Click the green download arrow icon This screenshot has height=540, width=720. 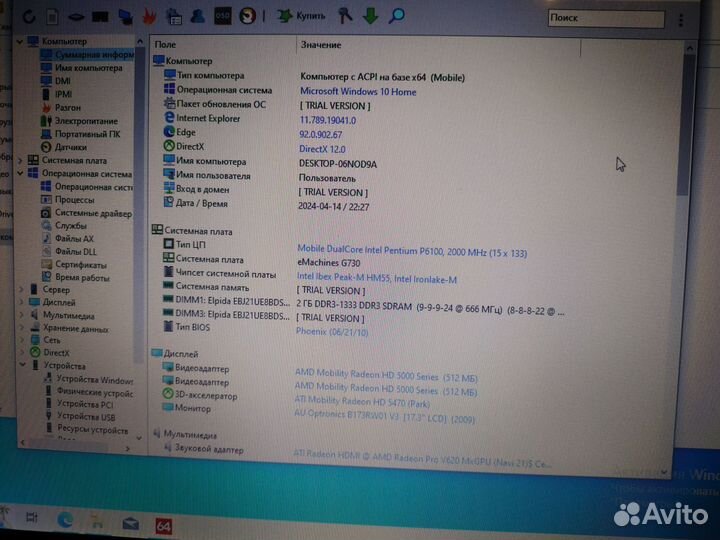[x=370, y=16]
